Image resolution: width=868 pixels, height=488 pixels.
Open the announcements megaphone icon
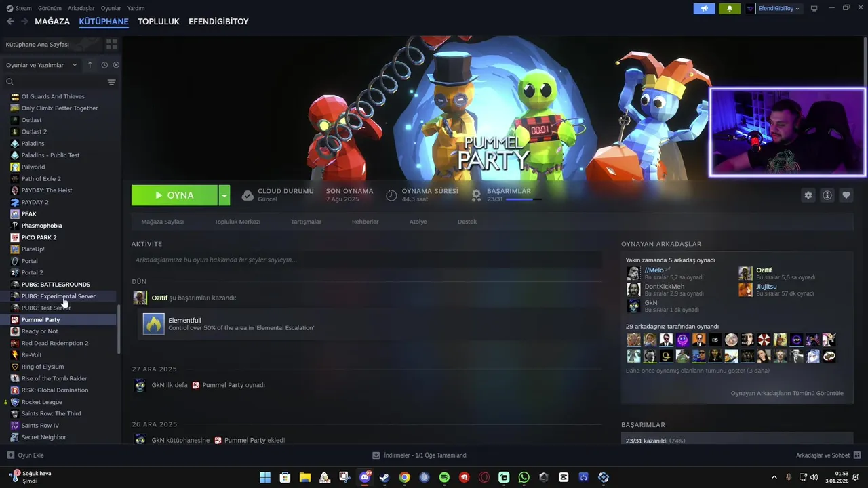(704, 9)
